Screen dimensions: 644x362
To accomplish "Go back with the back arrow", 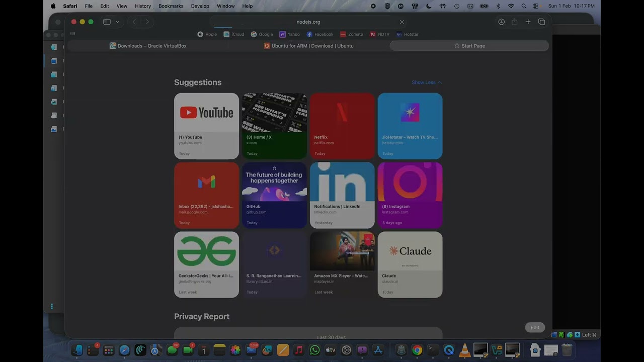I will [134, 22].
